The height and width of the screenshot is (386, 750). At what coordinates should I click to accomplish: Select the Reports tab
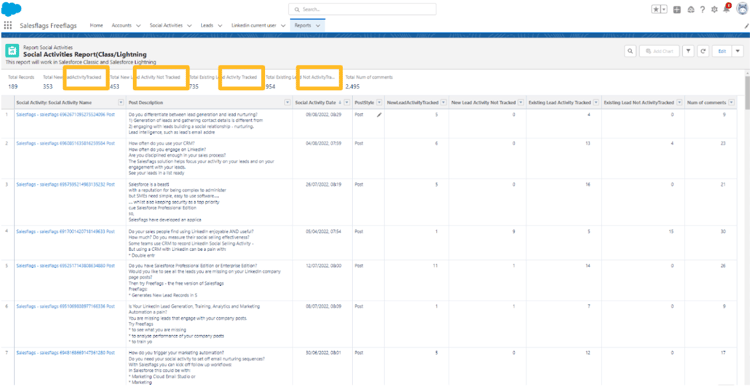pyautogui.click(x=302, y=25)
